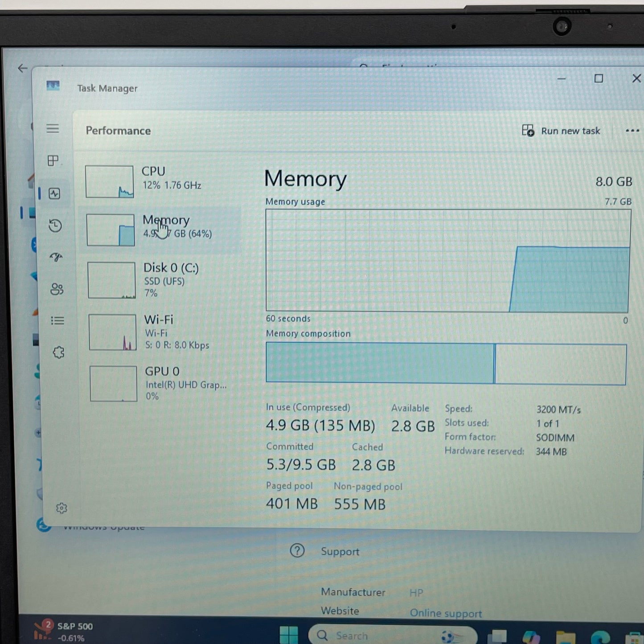
Task: Open the Startup apps sidebar icon
Action: tap(56, 257)
